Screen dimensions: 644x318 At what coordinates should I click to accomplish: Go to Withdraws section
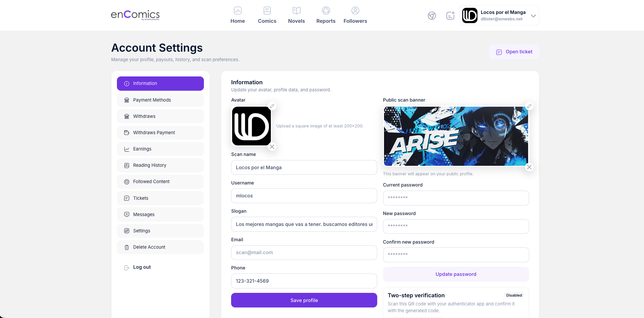160,116
